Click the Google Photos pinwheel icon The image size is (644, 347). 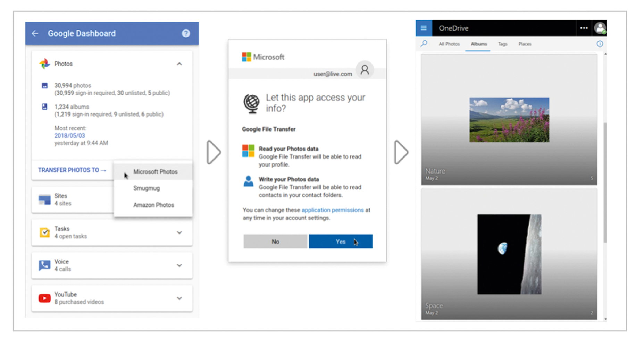tap(44, 64)
